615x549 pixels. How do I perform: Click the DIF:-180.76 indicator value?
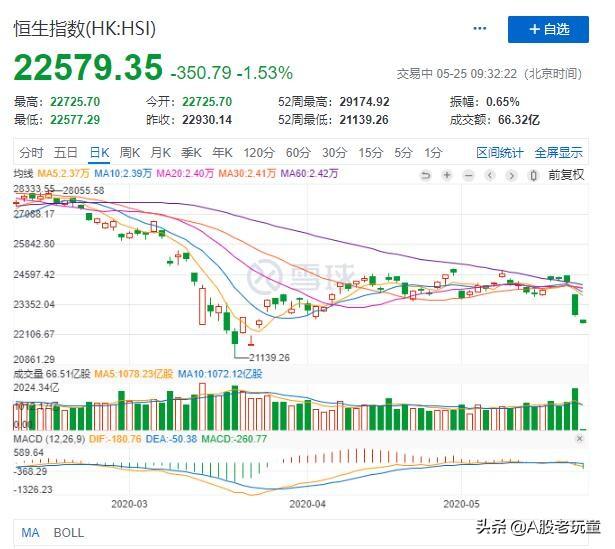pyautogui.click(x=115, y=438)
